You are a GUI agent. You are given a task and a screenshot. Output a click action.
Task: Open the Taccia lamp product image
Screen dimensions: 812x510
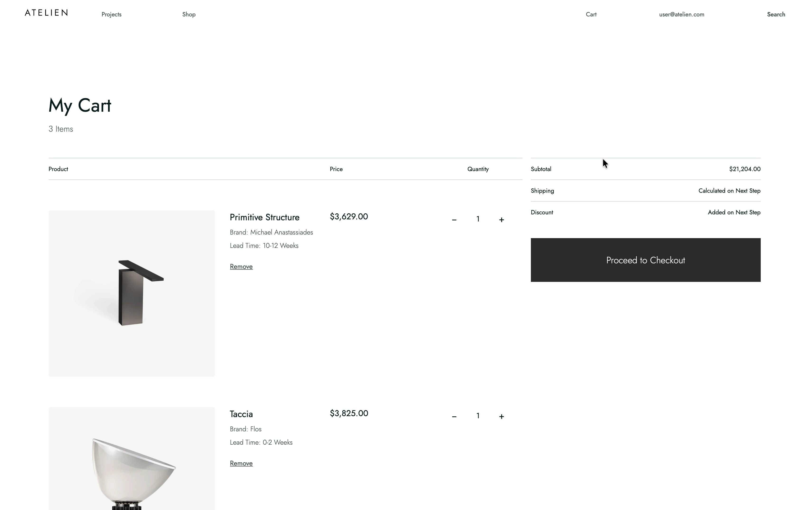pos(132,459)
